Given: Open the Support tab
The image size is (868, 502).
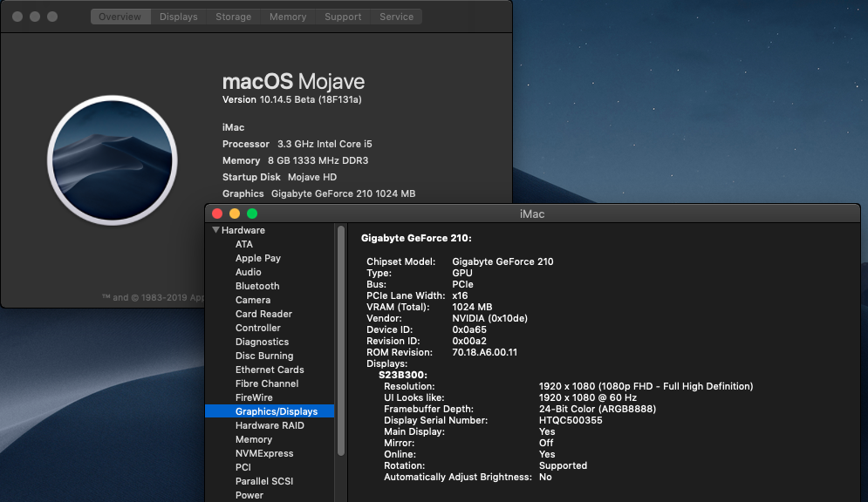Looking at the screenshot, I should pyautogui.click(x=343, y=17).
